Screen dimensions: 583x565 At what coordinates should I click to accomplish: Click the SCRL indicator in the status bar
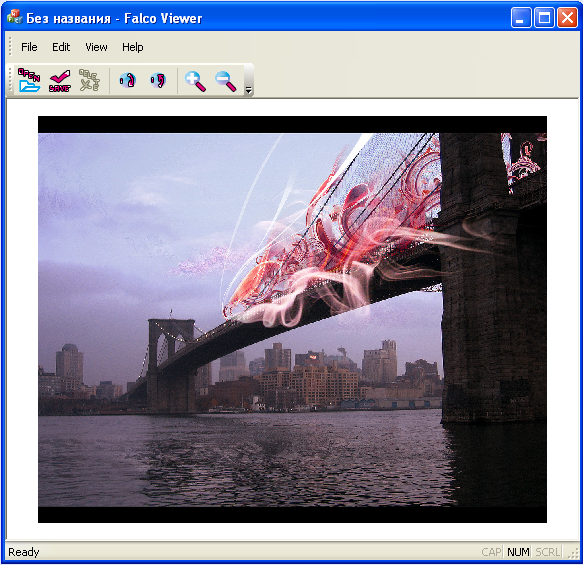548,552
